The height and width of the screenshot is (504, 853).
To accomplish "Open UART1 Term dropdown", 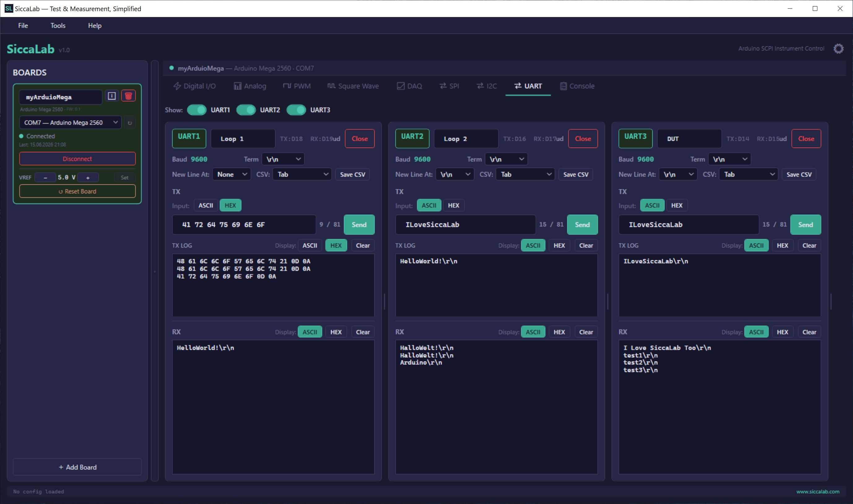I will click(283, 159).
